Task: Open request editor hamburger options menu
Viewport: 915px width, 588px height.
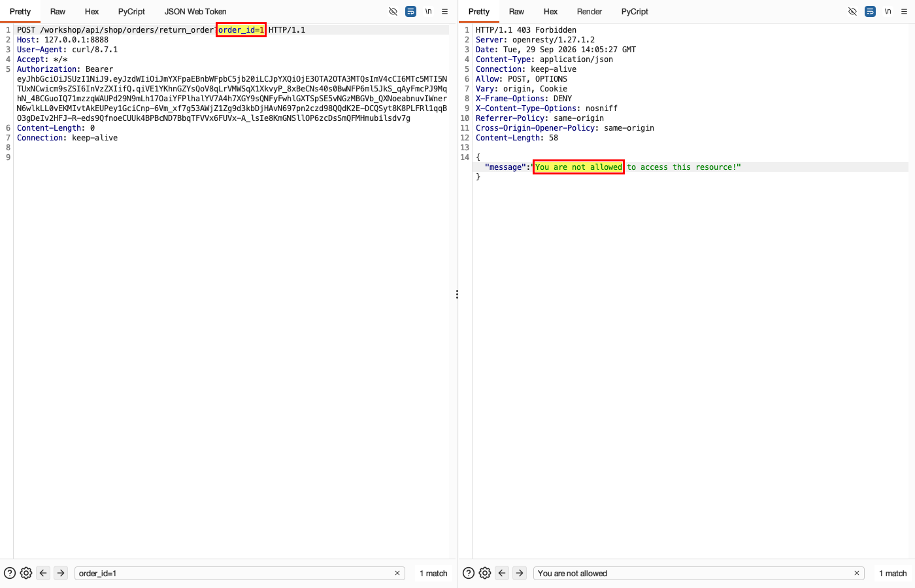Action: click(x=445, y=11)
